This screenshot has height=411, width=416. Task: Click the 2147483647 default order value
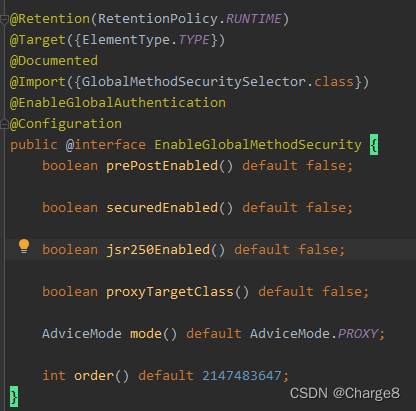pos(242,376)
